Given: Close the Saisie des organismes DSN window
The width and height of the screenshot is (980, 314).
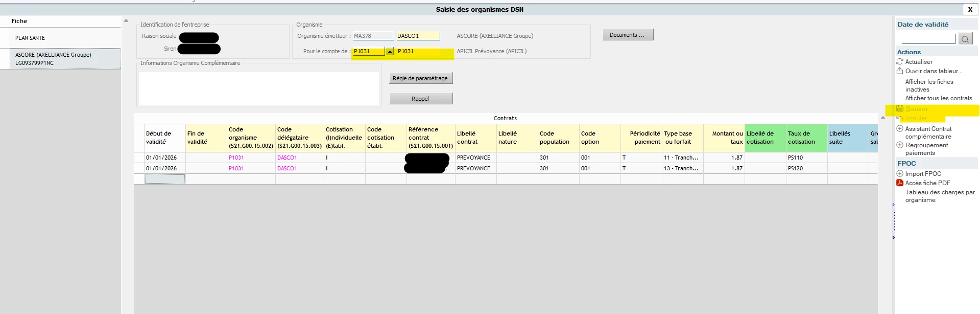Looking at the screenshot, I should click(x=970, y=9).
